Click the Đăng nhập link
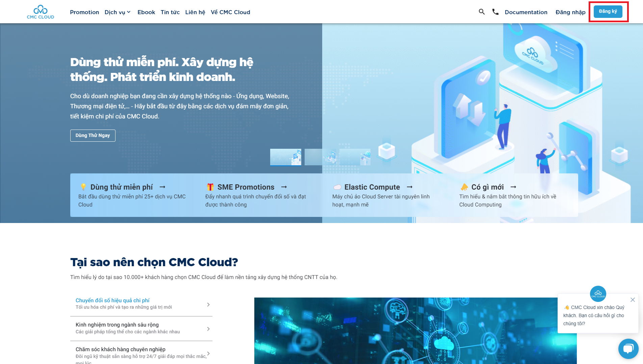 570,12
